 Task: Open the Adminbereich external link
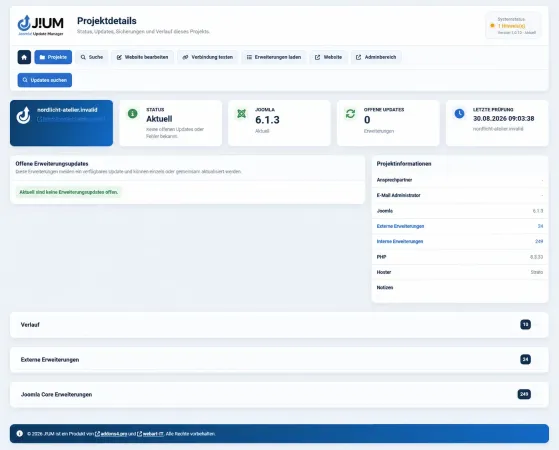click(x=376, y=57)
